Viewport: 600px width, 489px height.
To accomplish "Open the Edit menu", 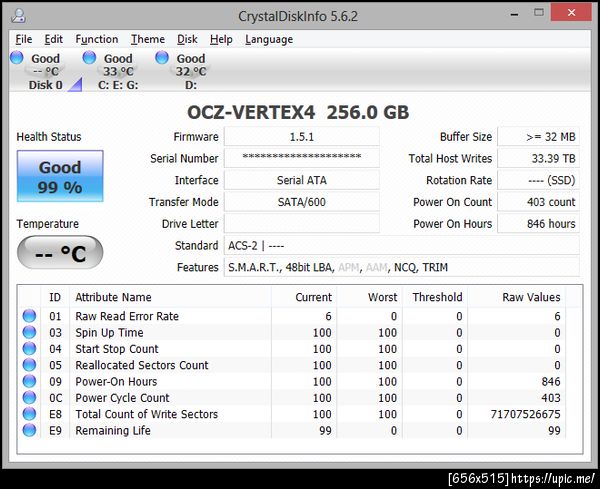I will click(54, 39).
